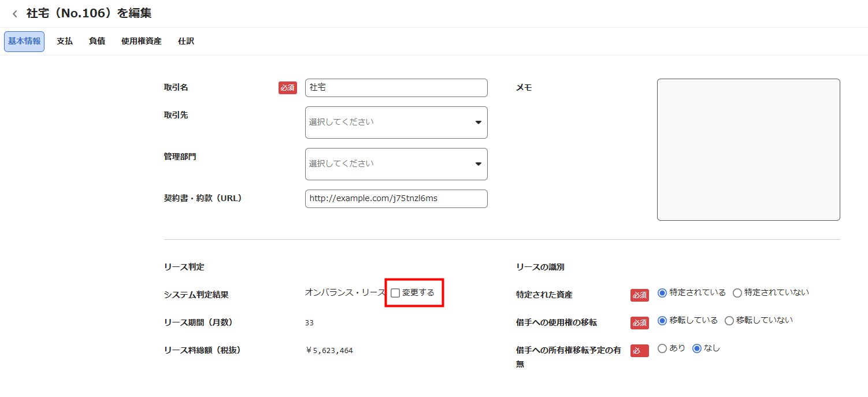
Task: Open the 負債 tab
Action: click(x=97, y=42)
